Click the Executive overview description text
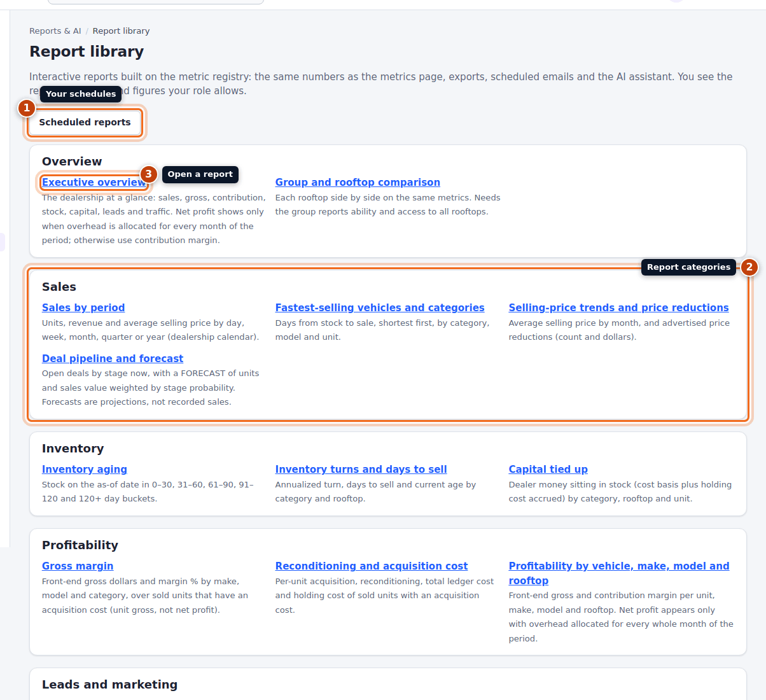 [154, 219]
